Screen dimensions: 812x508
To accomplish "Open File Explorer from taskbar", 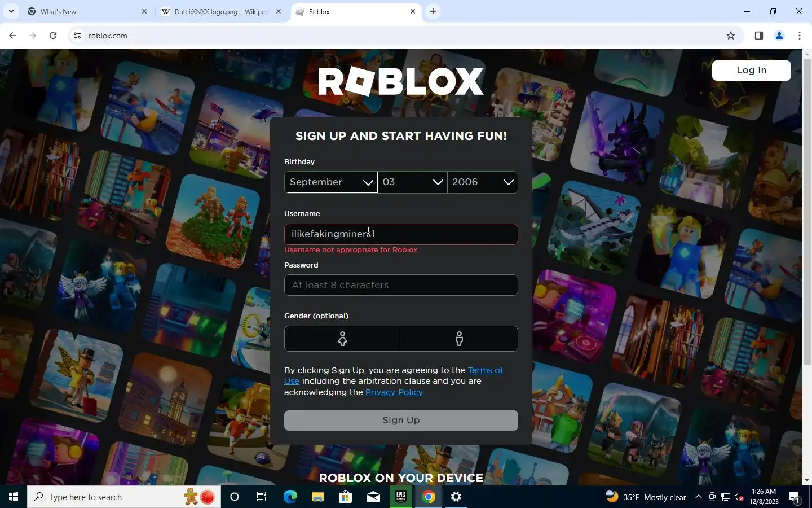I will 317,497.
